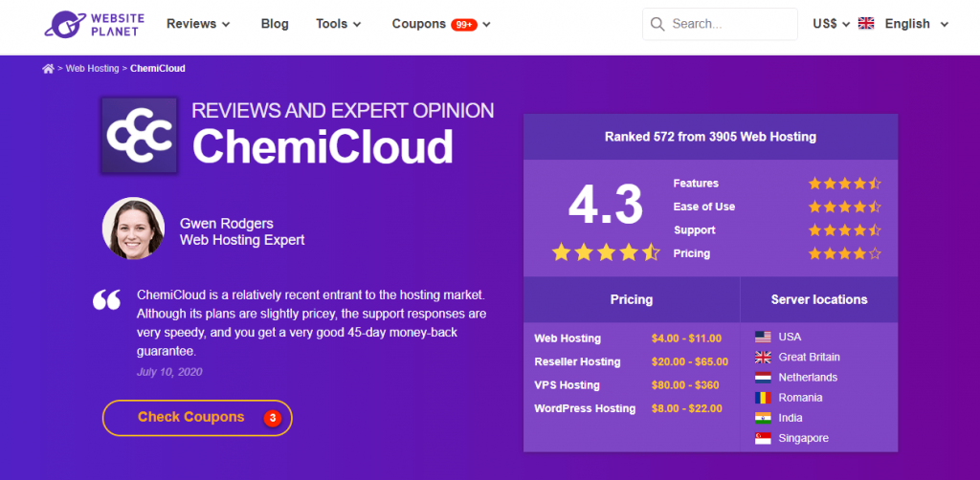Viewport: 980px width, 480px height.
Task: Click the Netherlands location text
Action: (808, 378)
